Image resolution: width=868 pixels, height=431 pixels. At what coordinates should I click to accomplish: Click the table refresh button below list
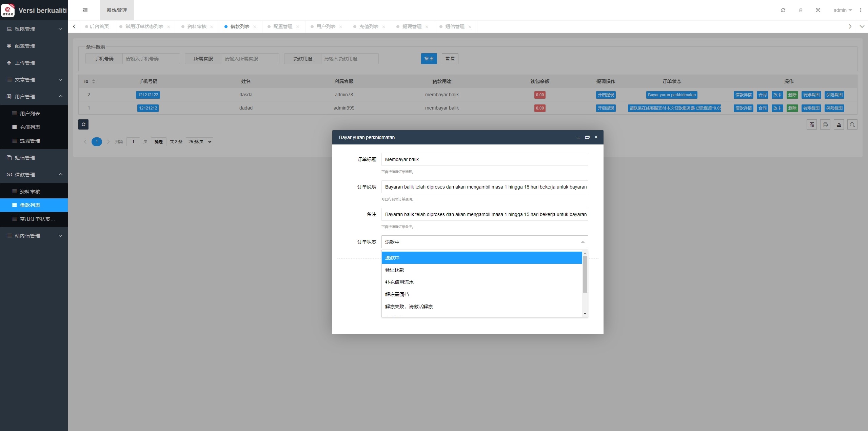point(83,124)
